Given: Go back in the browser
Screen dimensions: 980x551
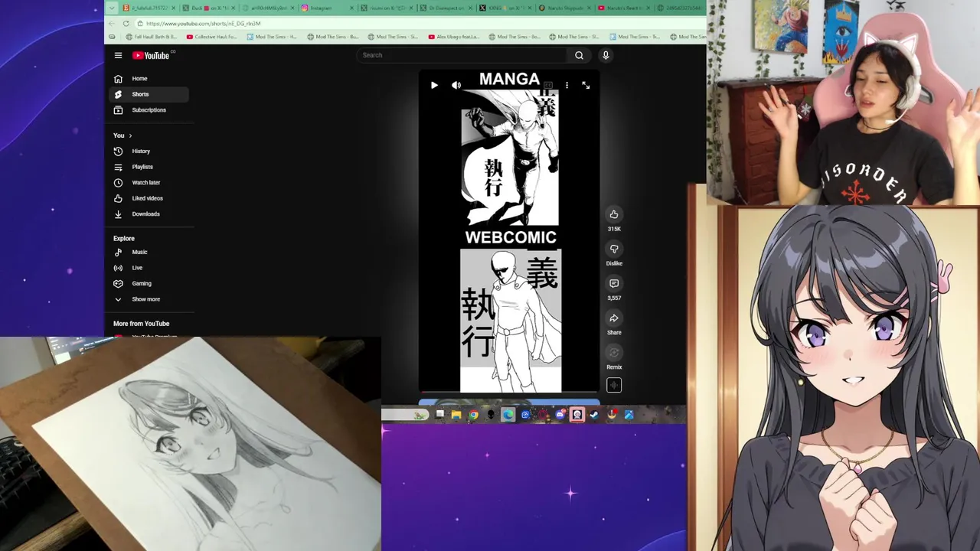Looking at the screenshot, I should 112,24.
